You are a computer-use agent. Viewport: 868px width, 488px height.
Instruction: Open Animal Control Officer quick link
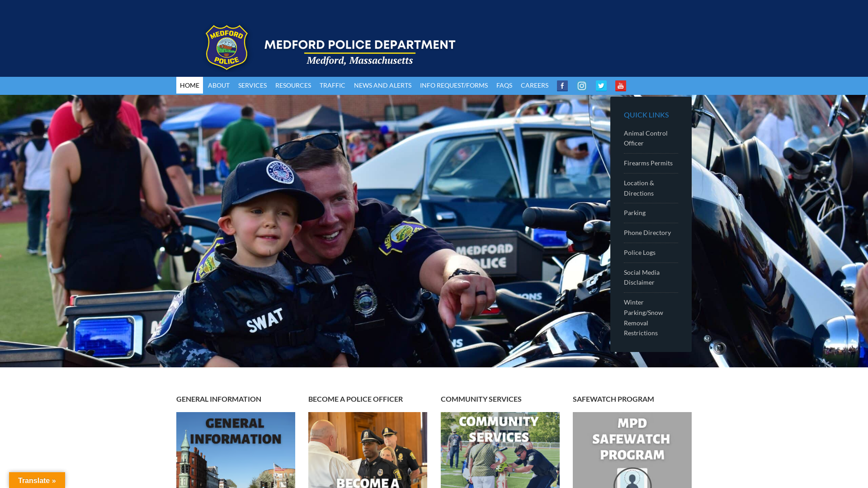click(x=646, y=138)
